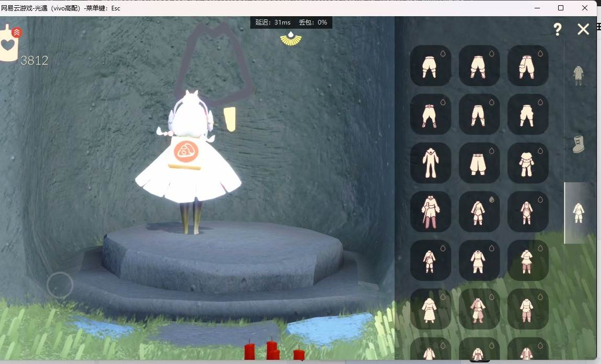Image resolution: width=601 pixels, height=364 pixels.
Task: Tap the heart candle icon
Action: click(x=8, y=44)
